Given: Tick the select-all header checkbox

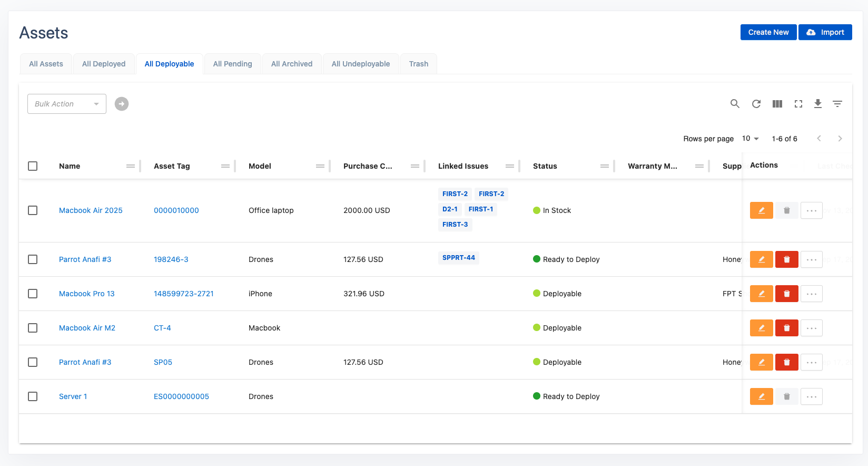Looking at the screenshot, I should tap(33, 166).
